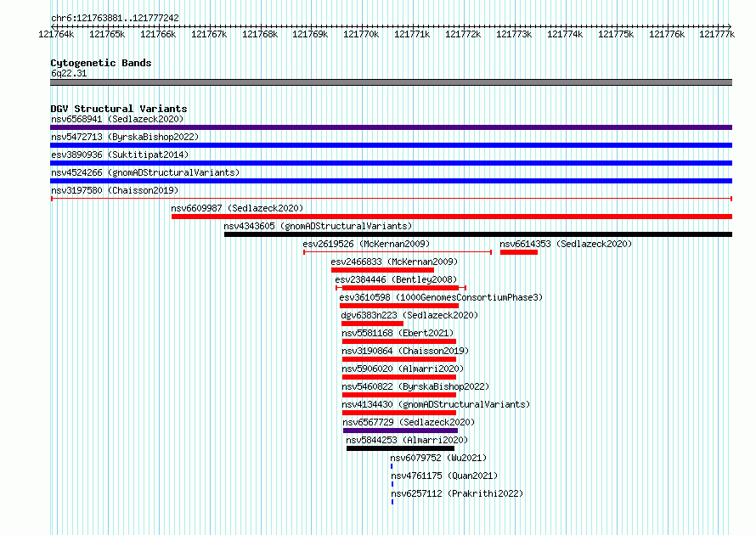This screenshot has width=756, height=535.
Task: Open esv3890936 (Suktitipat2014) label
Action: click(120, 155)
